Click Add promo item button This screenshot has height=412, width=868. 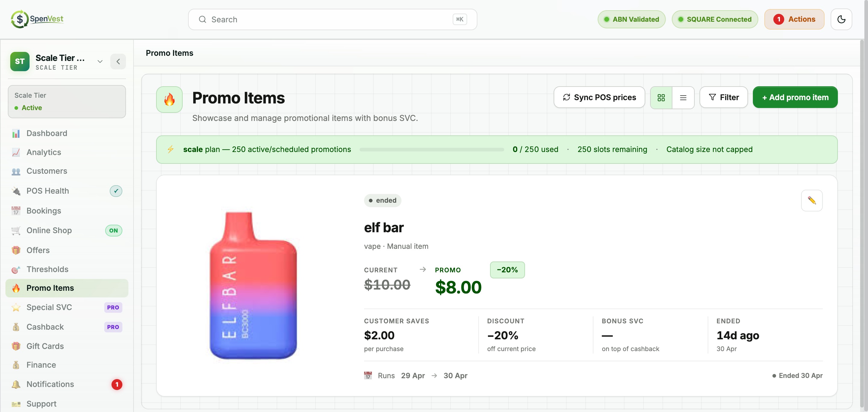[795, 97]
